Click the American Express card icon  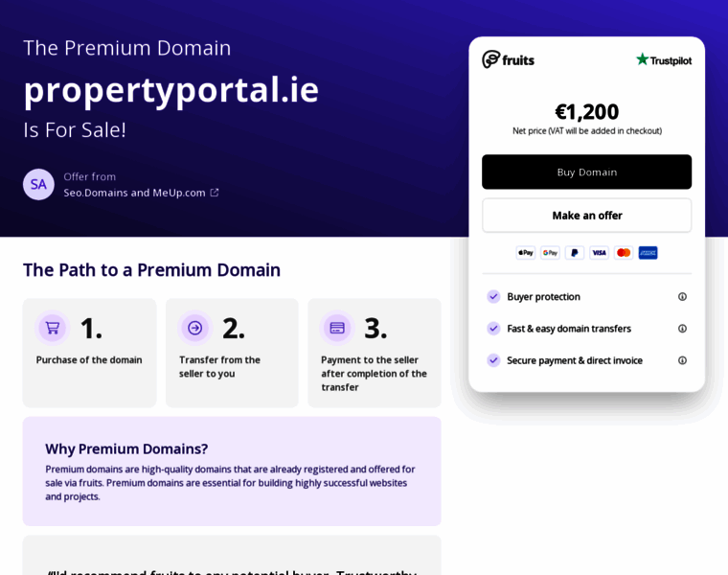tap(648, 253)
